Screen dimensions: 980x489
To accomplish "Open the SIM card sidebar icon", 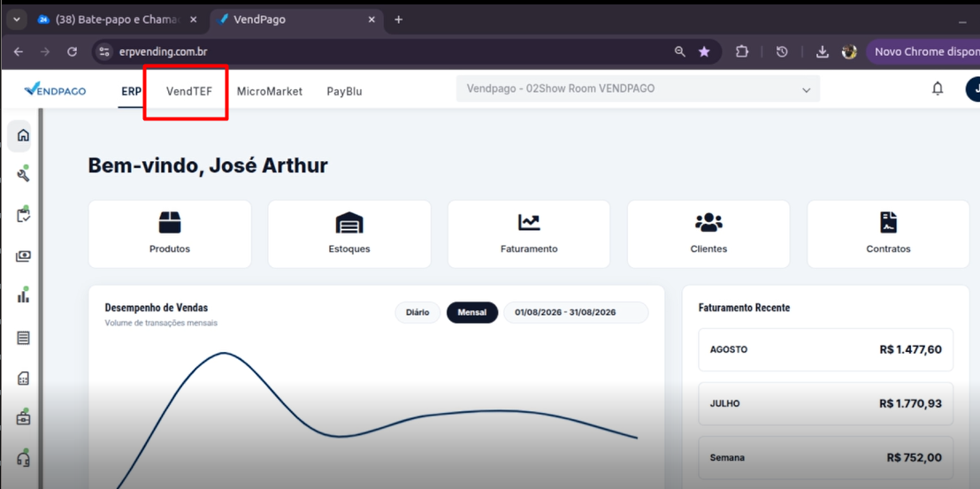I will [x=23, y=378].
